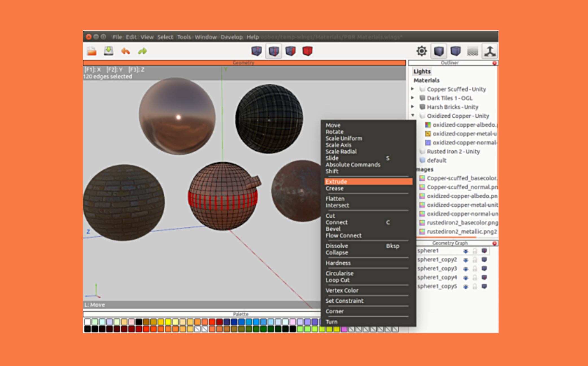Toggle wireframe cube for sphere1
Screen dimensions: 588x366
pos(484,251)
